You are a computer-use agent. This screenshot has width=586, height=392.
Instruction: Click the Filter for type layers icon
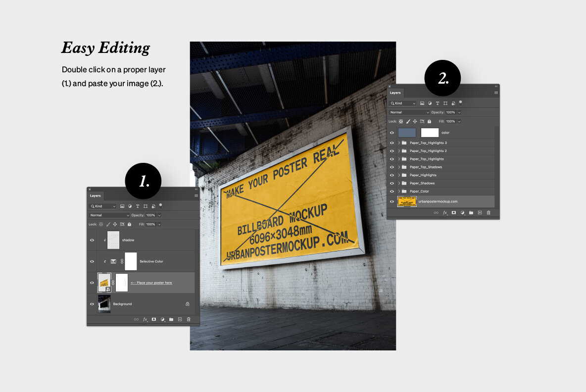pos(138,206)
